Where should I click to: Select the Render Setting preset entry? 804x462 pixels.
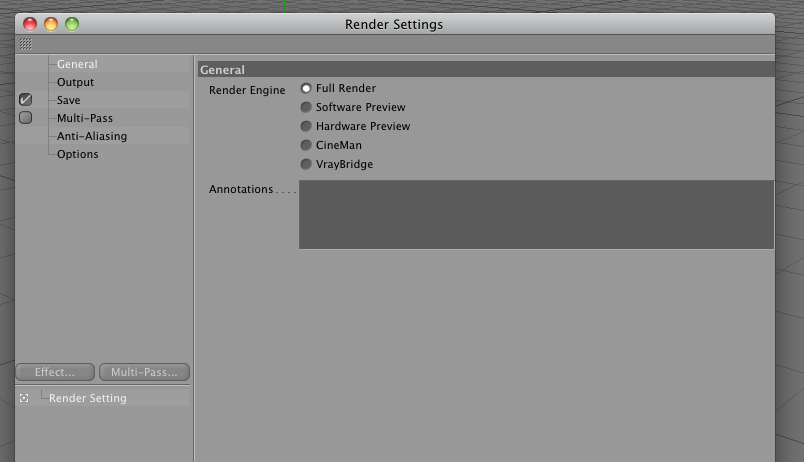pyautogui.click(x=88, y=398)
